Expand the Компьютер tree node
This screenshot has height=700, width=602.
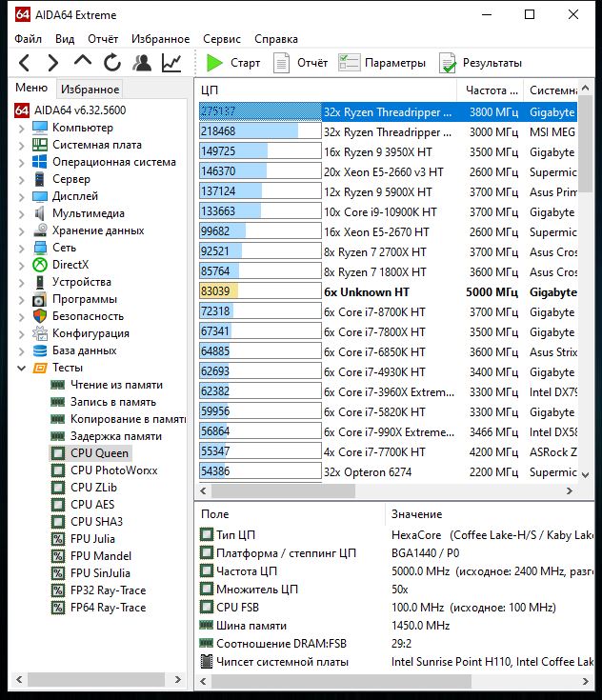pos(21,129)
